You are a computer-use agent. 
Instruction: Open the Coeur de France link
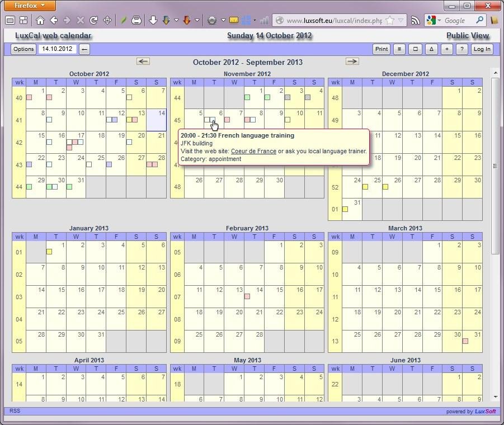coord(253,151)
